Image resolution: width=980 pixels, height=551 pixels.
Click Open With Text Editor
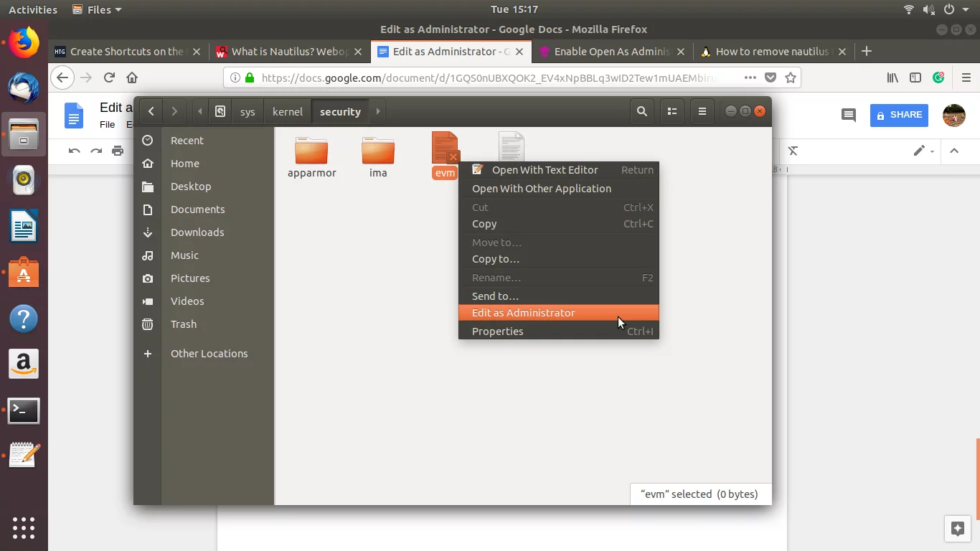pos(545,170)
